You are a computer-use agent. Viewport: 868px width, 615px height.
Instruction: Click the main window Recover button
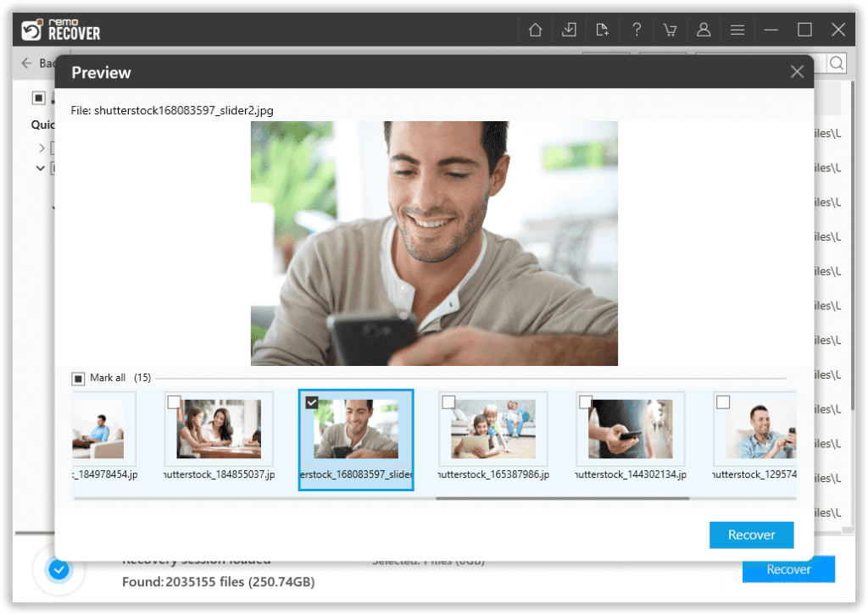pos(788,569)
